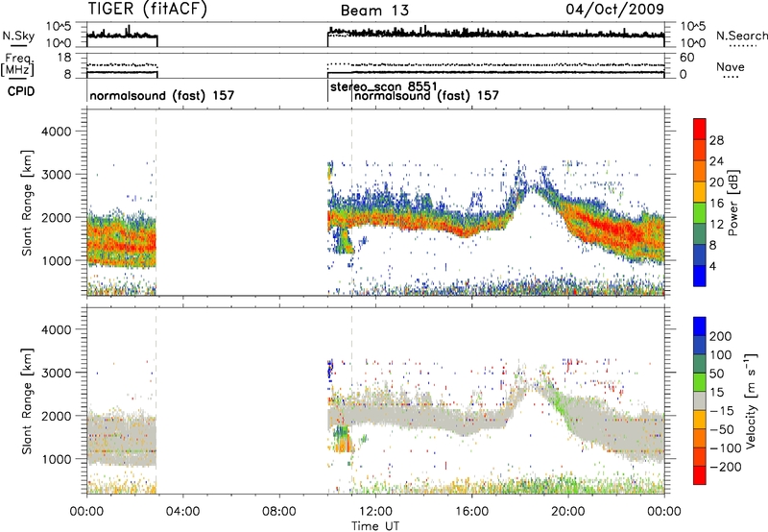Click the '04:00' time tick label
Viewport: 768px width, 532px height.
(182, 512)
